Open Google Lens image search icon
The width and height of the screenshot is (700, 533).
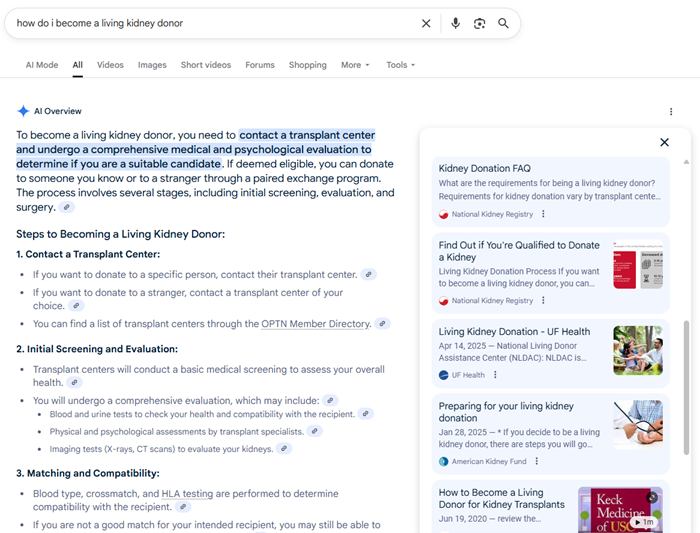[x=479, y=23]
